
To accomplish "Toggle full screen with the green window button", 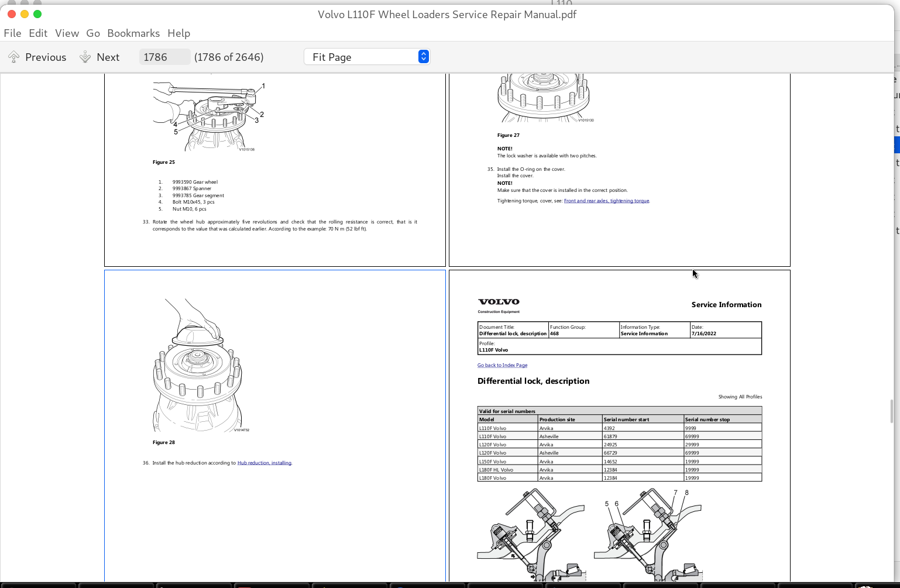I will (x=37, y=13).
